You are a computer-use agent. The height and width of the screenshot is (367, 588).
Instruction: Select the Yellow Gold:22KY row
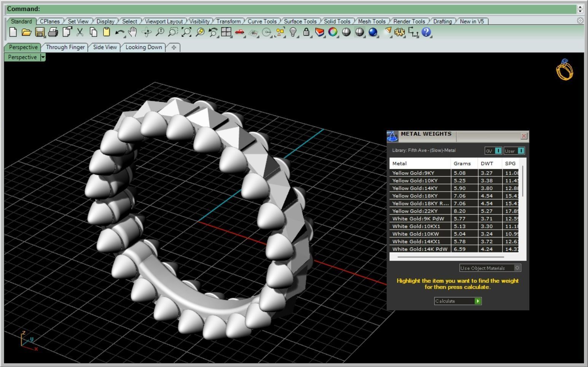454,211
